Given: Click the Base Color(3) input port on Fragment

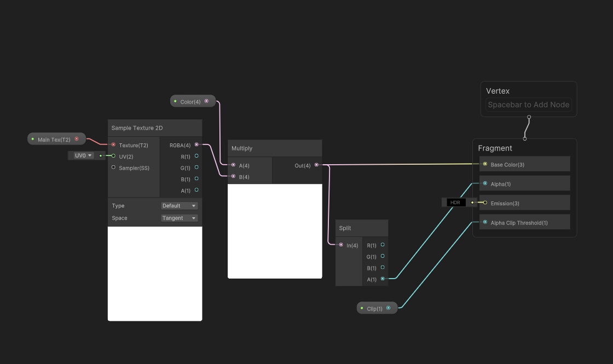Looking at the screenshot, I should click(484, 164).
